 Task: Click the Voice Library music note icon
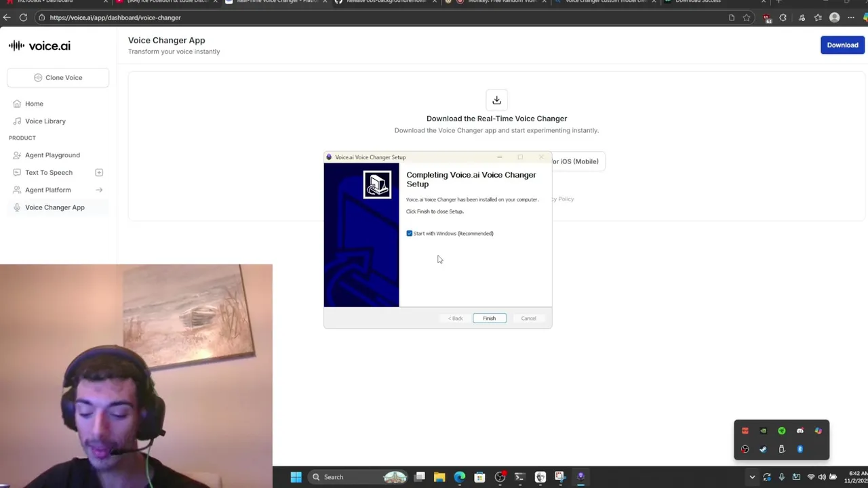coord(17,121)
